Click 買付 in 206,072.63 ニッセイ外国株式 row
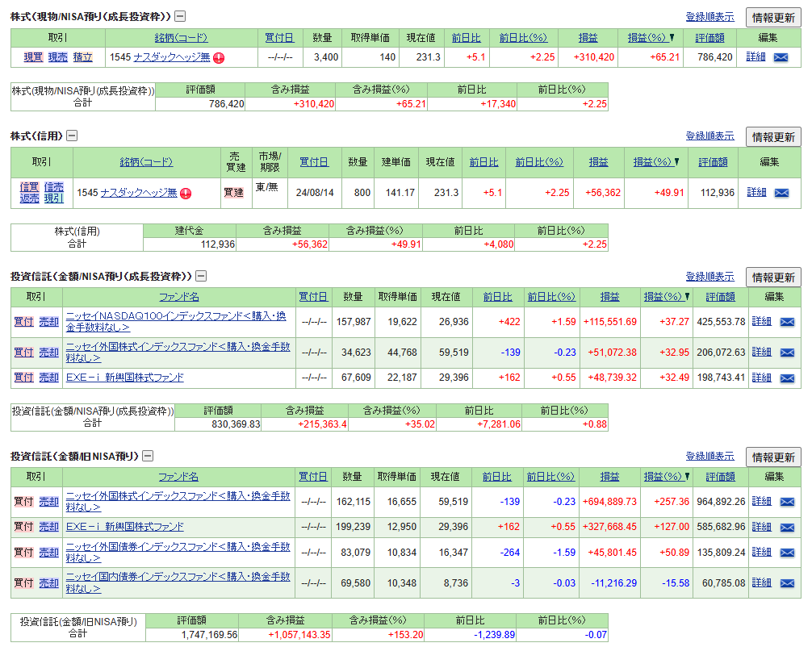 click(24, 352)
